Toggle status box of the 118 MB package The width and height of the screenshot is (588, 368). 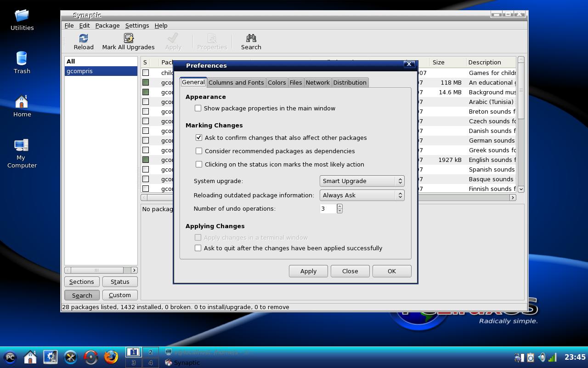click(x=146, y=82)
